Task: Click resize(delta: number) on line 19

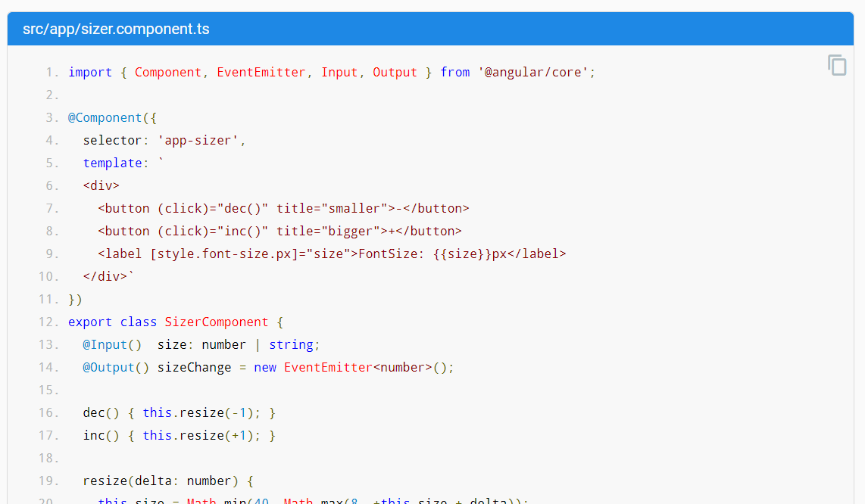Action: pos(161,481)
